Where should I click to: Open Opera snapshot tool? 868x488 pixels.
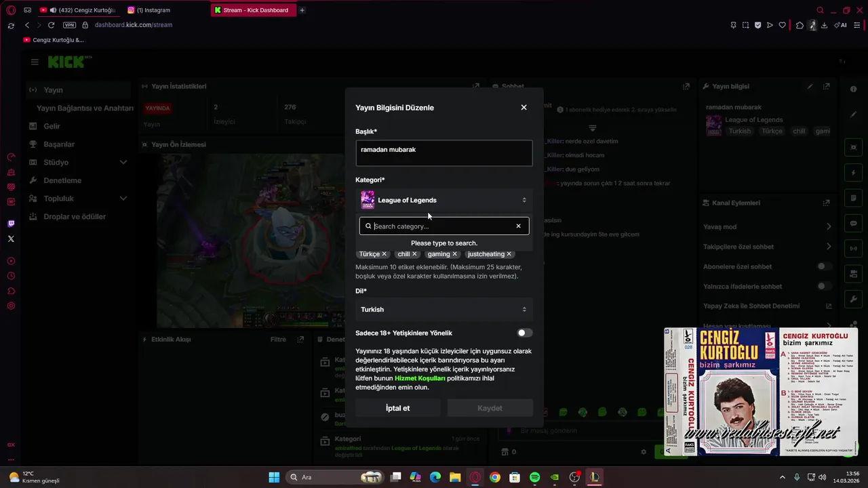click(746, 25)
